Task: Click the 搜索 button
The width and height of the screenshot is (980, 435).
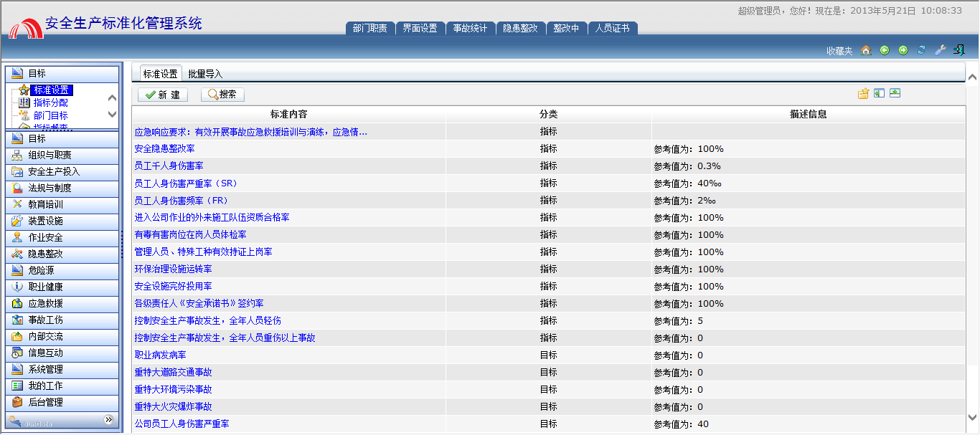Action: (x=222, y=95)
